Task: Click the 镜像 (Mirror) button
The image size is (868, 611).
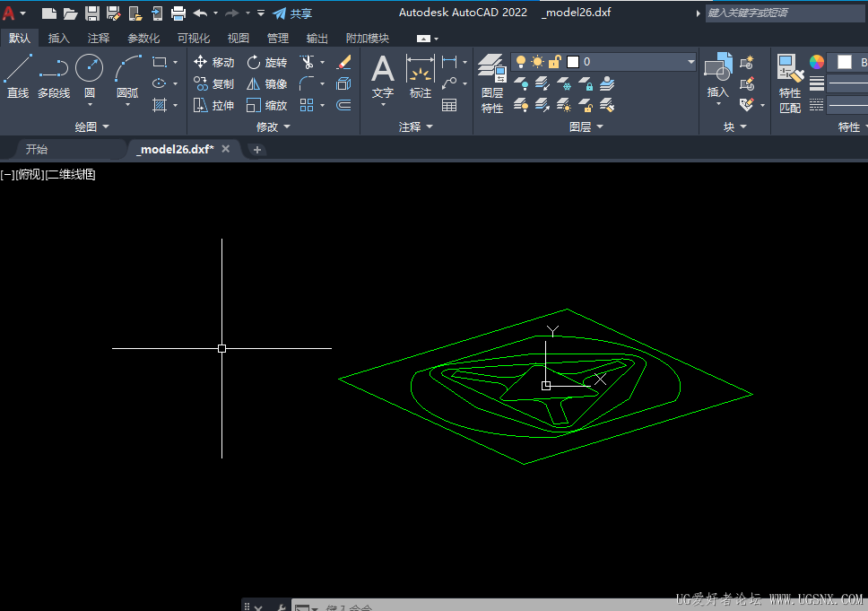Action: click(267, 83)
